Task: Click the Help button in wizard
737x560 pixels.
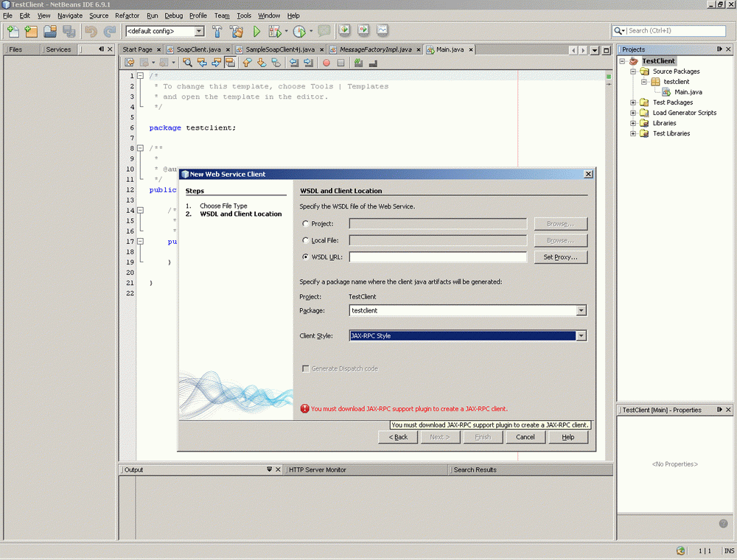Action: pyautogui.click(x=567, y=438)
